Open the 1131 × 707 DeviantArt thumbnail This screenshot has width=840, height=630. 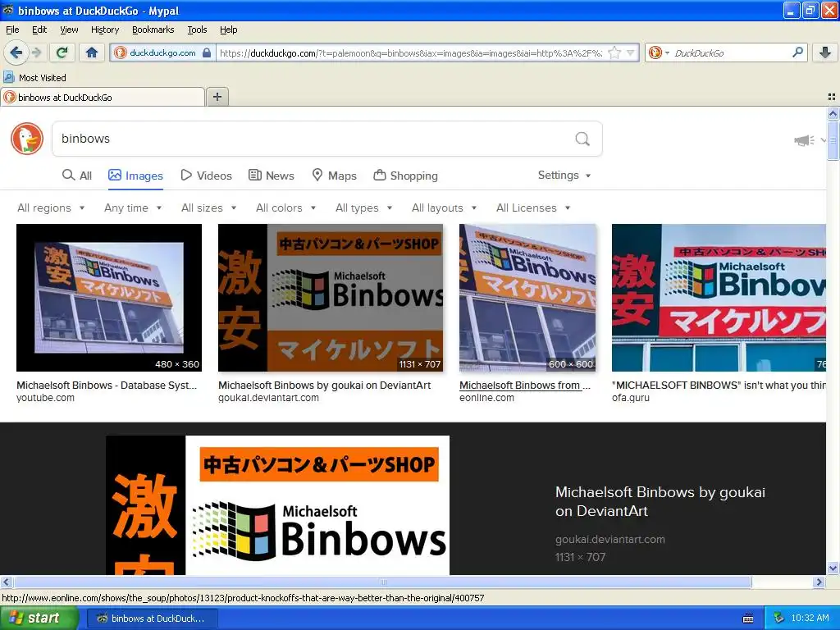click(x=331, y=297)
